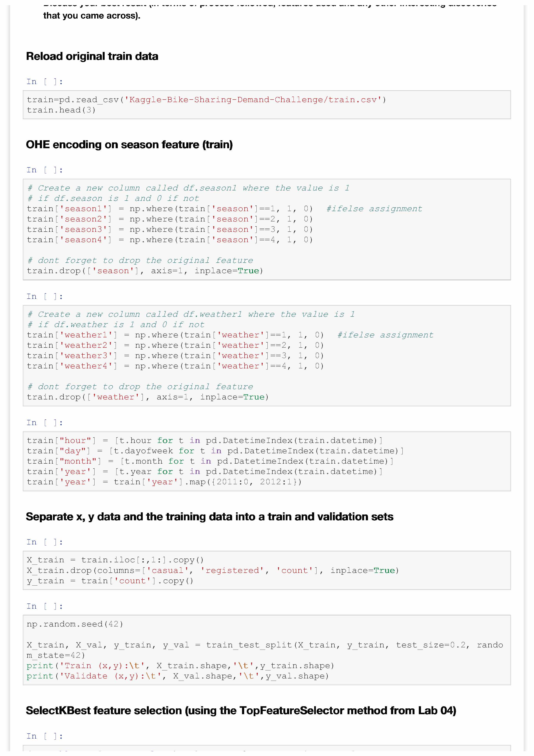Click the '#ifelse assignment' comment on the season1 line
This screenshot has height=756, width=534.
tap(374, 209)
